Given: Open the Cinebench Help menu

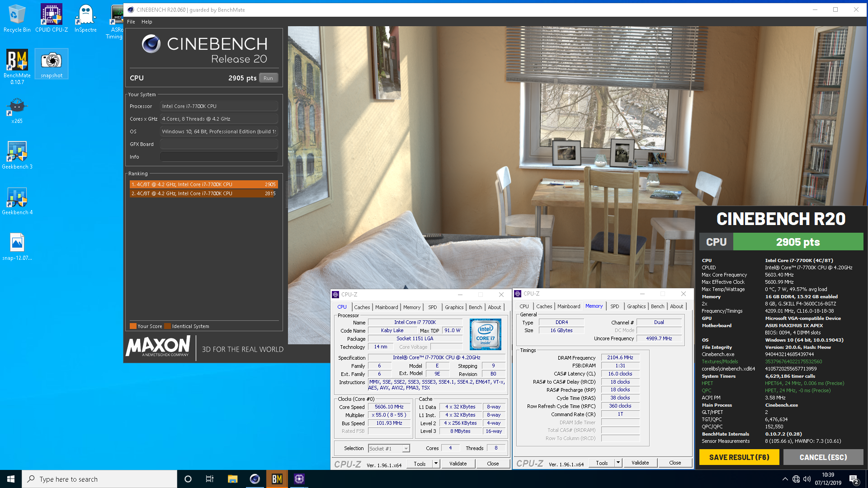Looking at the screenshot, I should click(147, 22).
